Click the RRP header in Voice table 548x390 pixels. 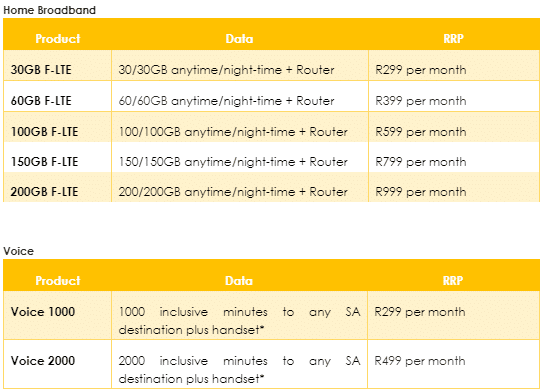[453, 280]
